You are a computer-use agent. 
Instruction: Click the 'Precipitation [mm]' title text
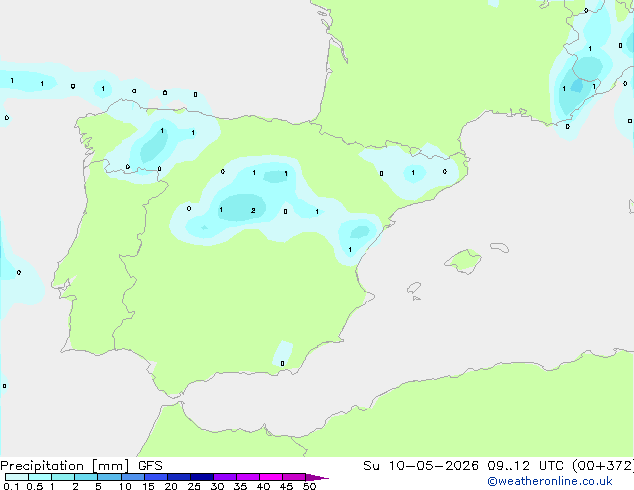point(65,466)
